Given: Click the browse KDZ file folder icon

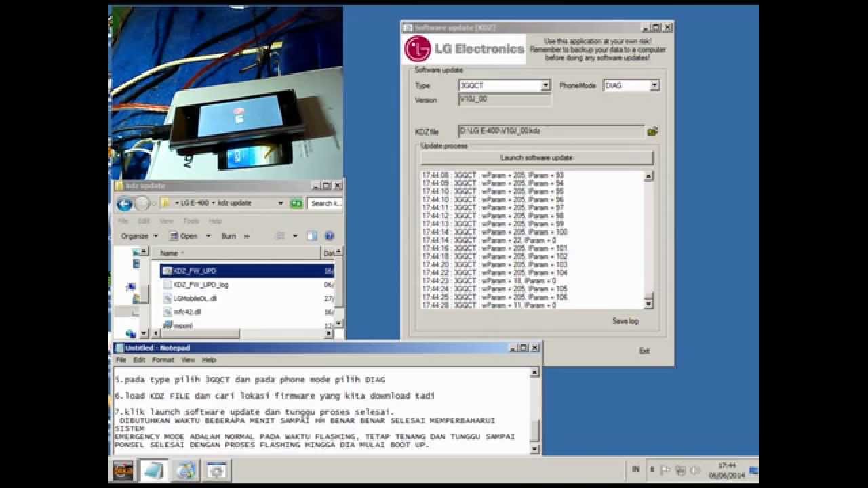Looking at the screenshot, I should coord(652,131).
